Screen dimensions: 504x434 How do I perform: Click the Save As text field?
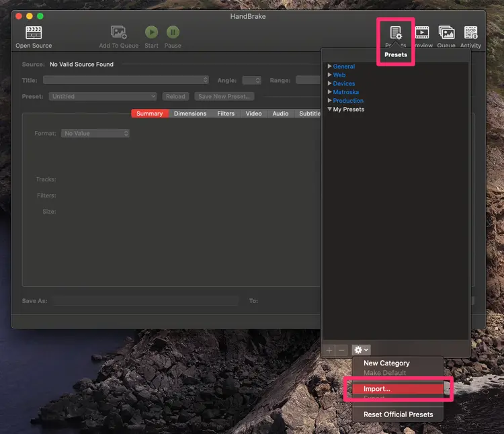[146, 301]
